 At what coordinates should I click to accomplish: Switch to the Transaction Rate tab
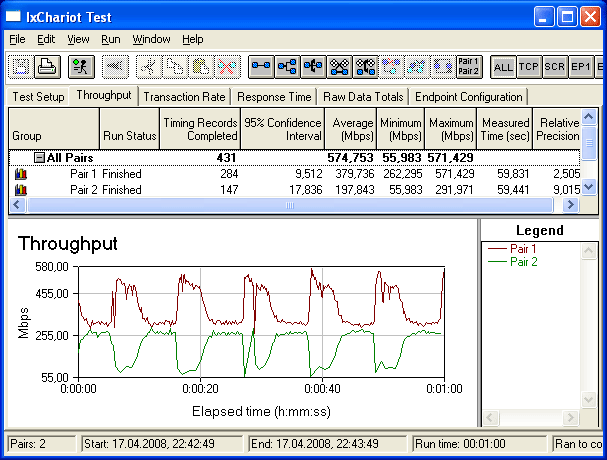point(184,96)
